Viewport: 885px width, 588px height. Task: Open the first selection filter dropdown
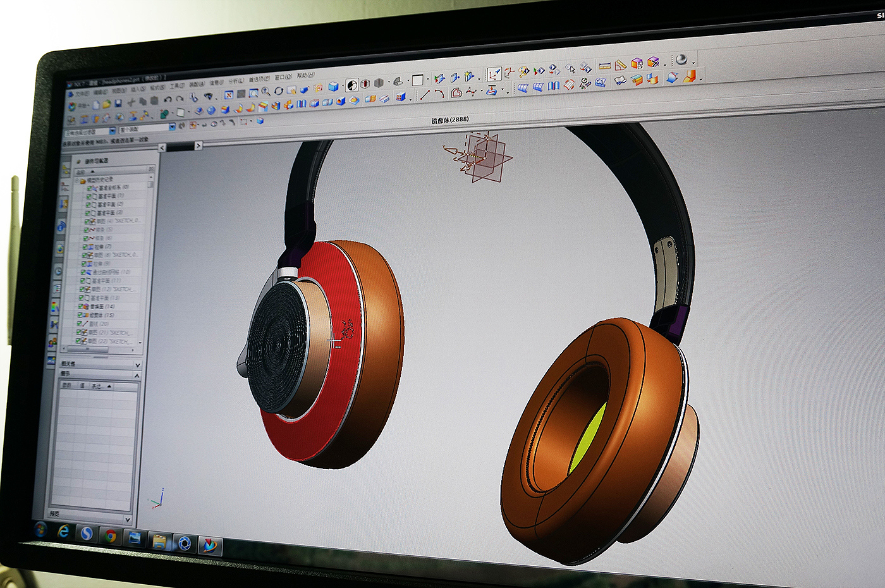(x=113, y=131)
